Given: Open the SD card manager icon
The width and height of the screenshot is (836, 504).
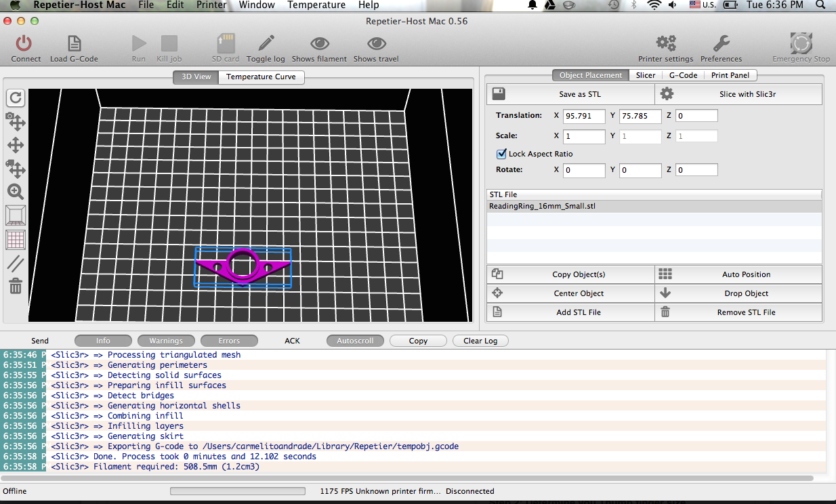Looking at the screenshot, I should pos(225,44).
